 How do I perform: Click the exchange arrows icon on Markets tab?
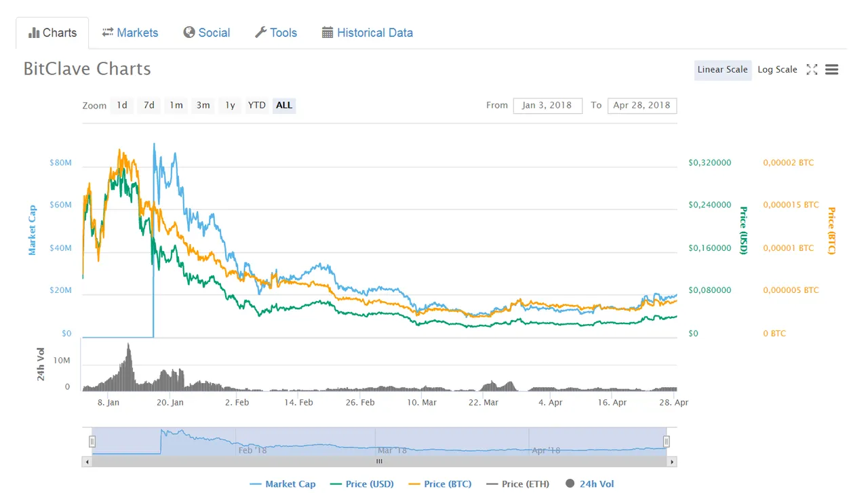click(108, 33)
